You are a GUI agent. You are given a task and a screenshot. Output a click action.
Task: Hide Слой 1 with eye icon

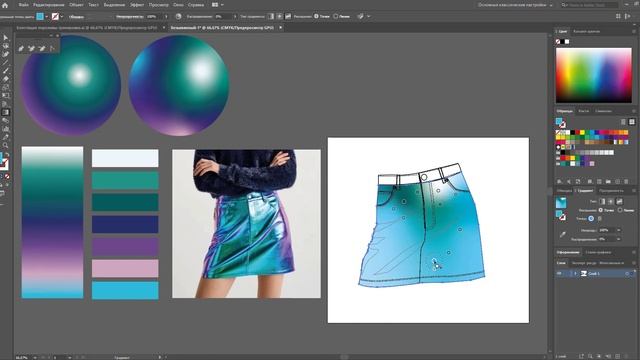coord(559,273)
